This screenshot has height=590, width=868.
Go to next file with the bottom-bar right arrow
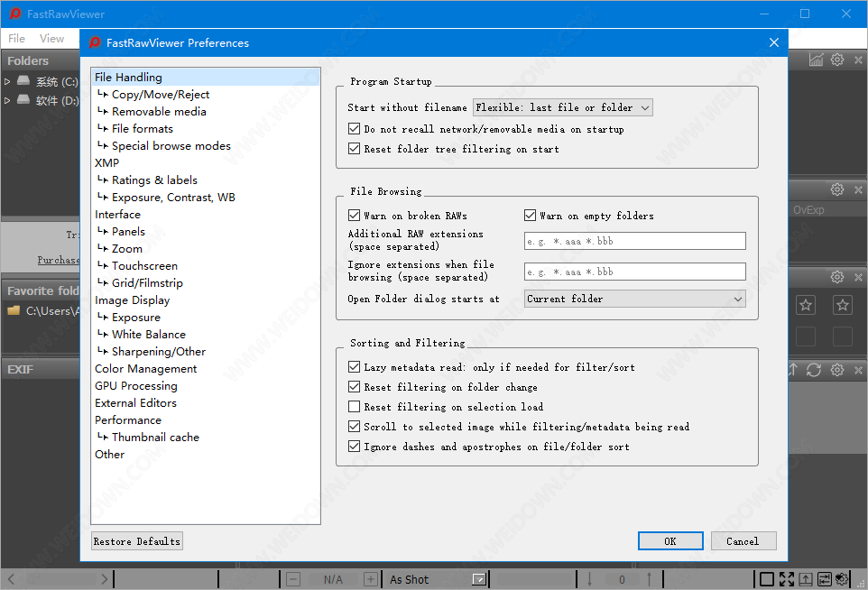pyautogui.click(x=104, y=579)
